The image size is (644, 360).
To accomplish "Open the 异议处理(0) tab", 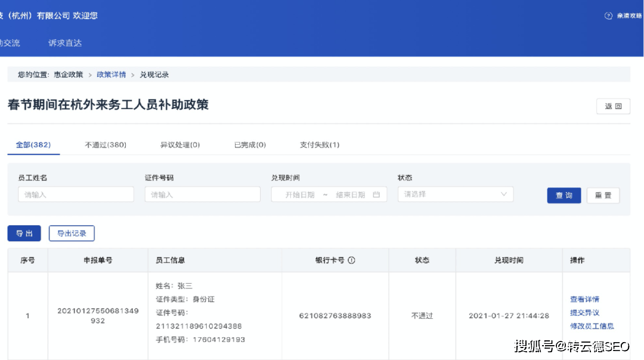I will [x=180, y=145].
